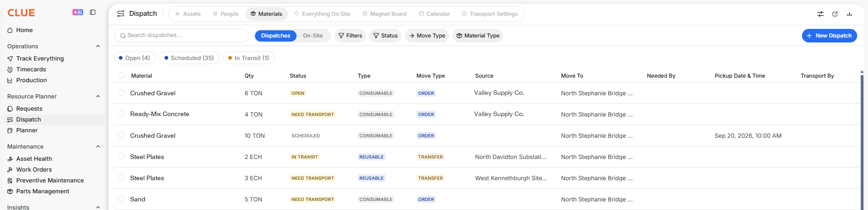Image resolution: width=868 pixels, height=210 pixels.
Task: Click the Asset Health icon
Action: pyautogui.click(x=10, y=159)
